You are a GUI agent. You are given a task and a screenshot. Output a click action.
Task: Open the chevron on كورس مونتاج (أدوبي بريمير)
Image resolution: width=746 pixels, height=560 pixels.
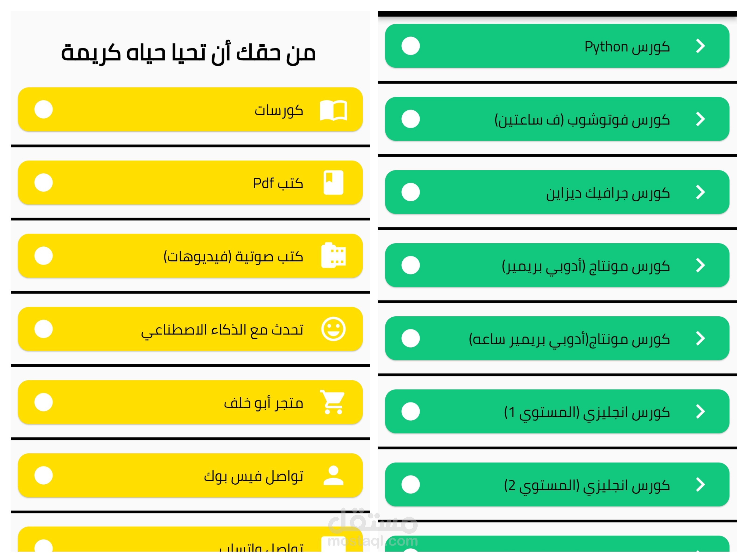(700, 265)
